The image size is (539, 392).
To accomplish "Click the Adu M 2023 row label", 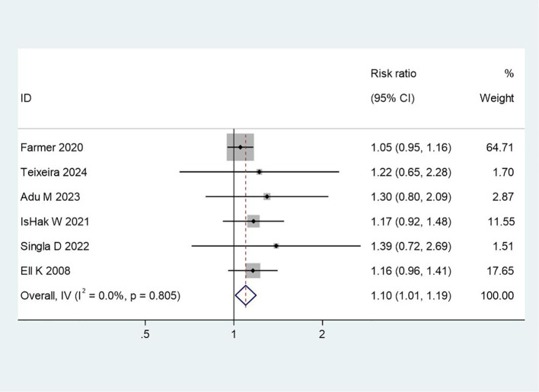I will (x=50, y=197).
